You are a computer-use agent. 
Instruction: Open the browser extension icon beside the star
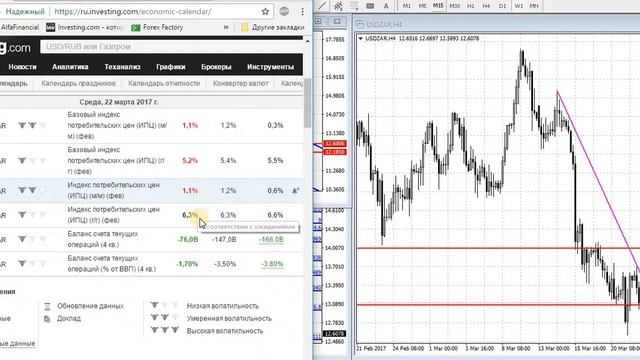[x=284, y=11]
